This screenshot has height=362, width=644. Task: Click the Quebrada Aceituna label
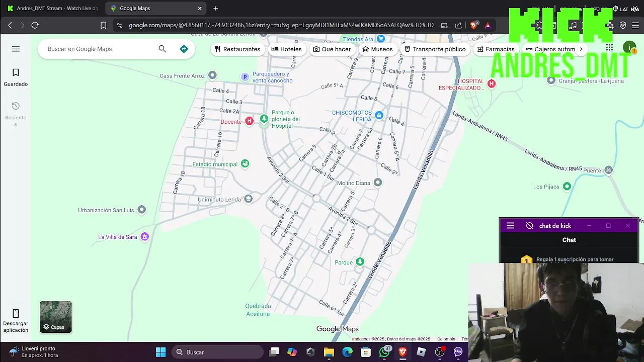(258, 310)
